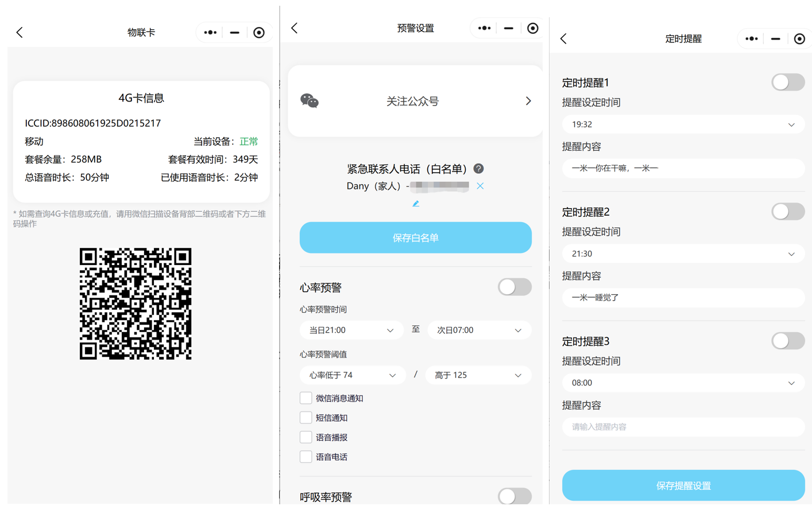This screenshot has width=812, height=506.
Task: Click the pencil edit icon under Dany
Action: (416, 204)
